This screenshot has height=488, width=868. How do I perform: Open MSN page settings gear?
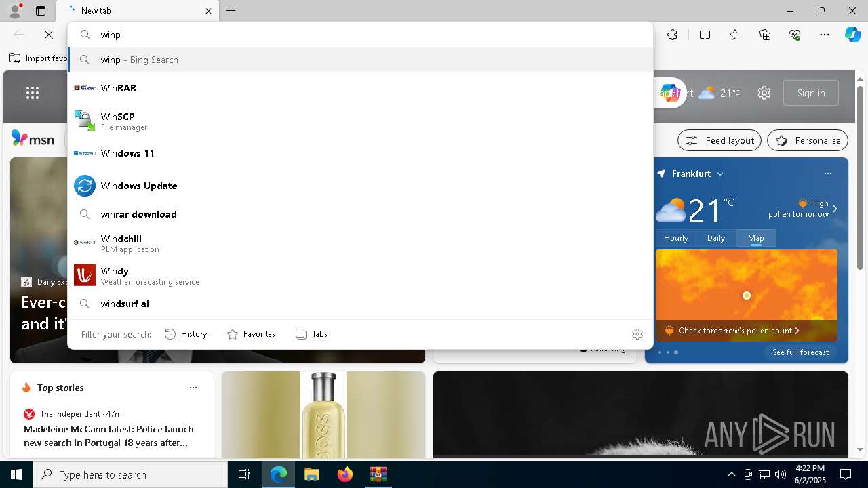(x=764, y=93)
